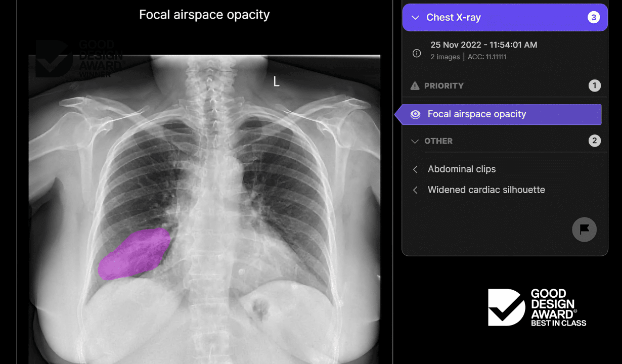Collapse the Other findings section chevron
Screen dimensions: 622x364
point(415,141)
